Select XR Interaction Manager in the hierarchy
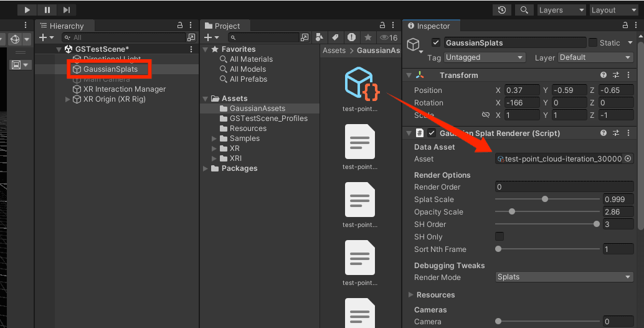644x328 pixels. point(125,89)
